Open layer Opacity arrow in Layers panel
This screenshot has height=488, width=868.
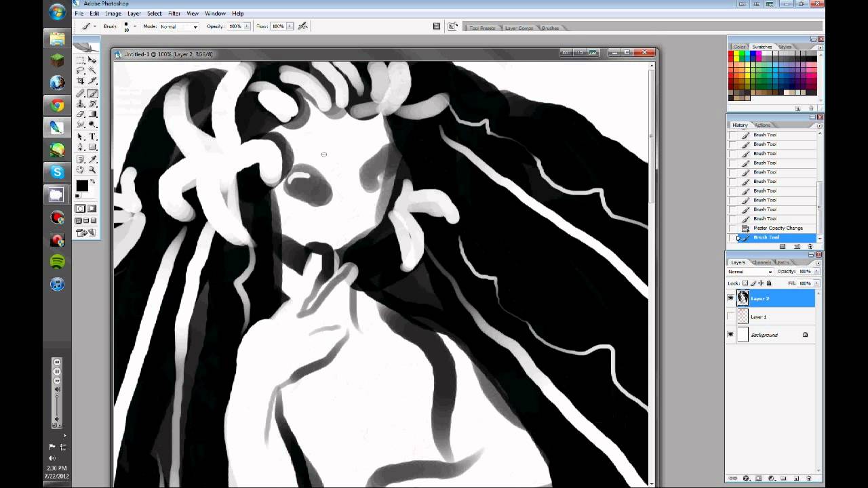click(x=816, y=272)
